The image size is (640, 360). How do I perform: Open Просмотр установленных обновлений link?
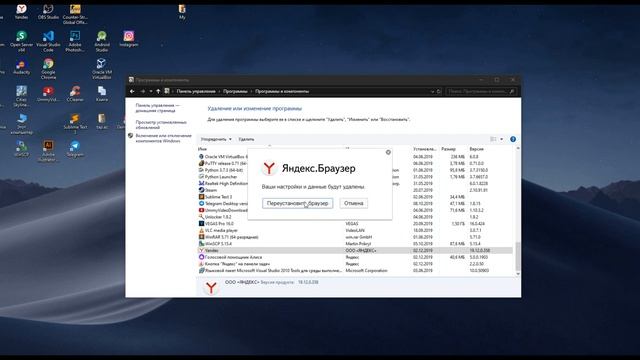161,124
